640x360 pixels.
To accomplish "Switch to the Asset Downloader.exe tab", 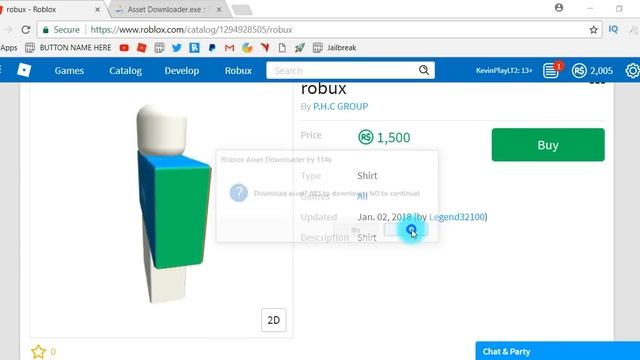I will pos(167,9).
